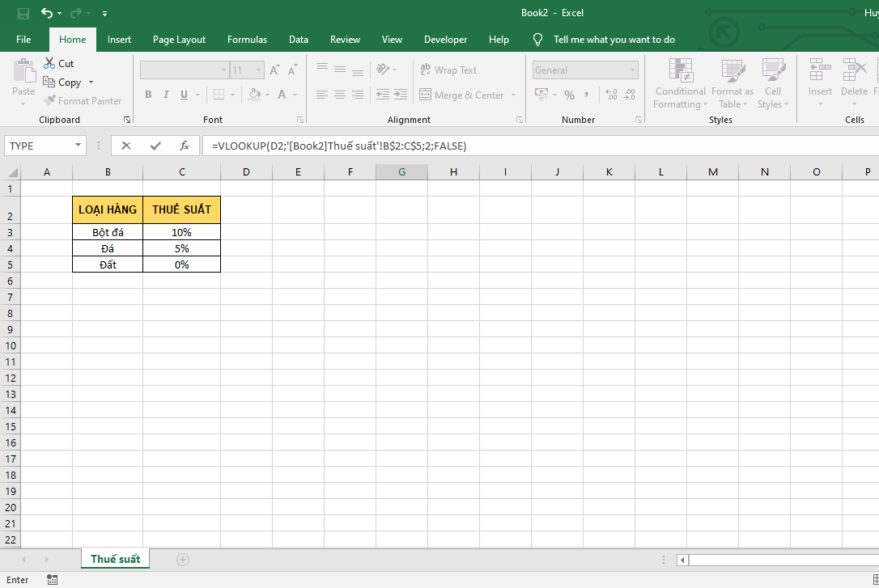The width and height of the screenshot is (879, 588).
Task: Click the Percent Style icon
Action: coord(569,95)
